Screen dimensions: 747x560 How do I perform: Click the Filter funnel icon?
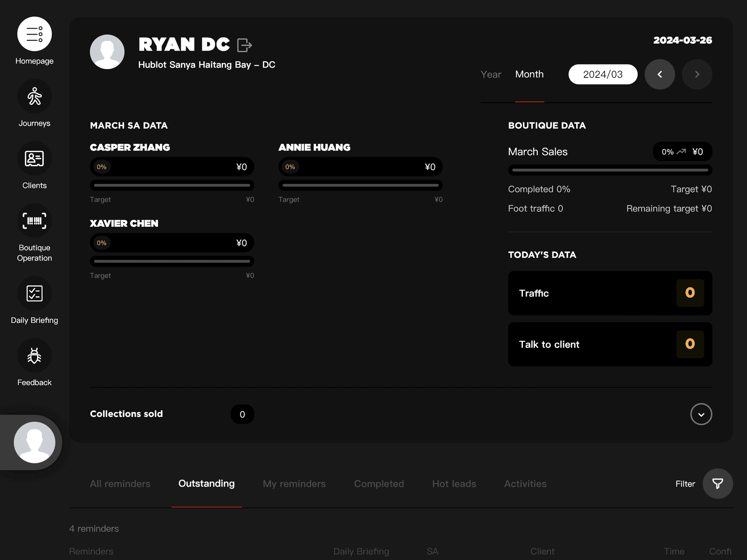[717, 484]
